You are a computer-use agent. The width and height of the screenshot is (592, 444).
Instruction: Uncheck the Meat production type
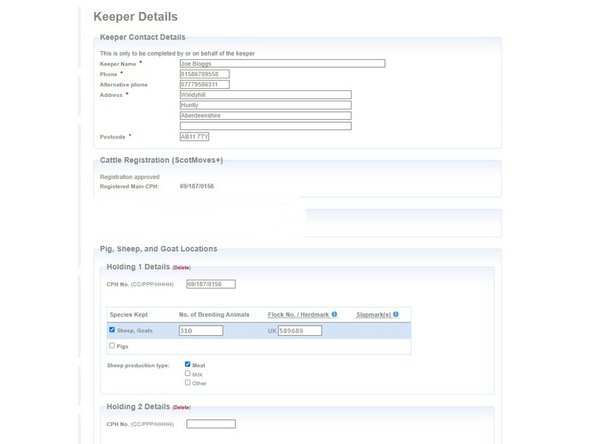coord(188,364)
